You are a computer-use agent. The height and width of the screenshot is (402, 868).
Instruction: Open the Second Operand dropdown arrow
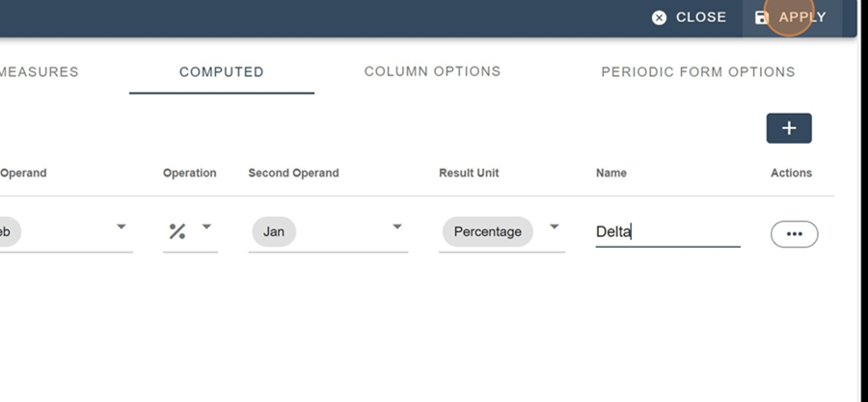click(x=397, y=227)
